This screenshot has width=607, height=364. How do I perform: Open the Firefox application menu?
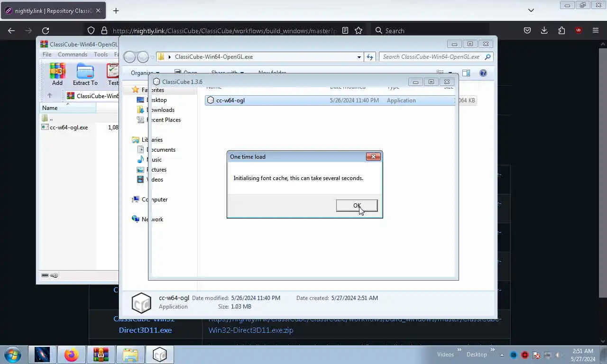596,30
